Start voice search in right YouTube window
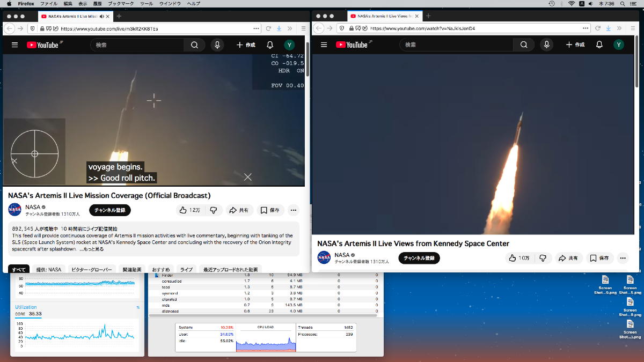This screenshot has width=644, height=362. click(x=547, y=45)
